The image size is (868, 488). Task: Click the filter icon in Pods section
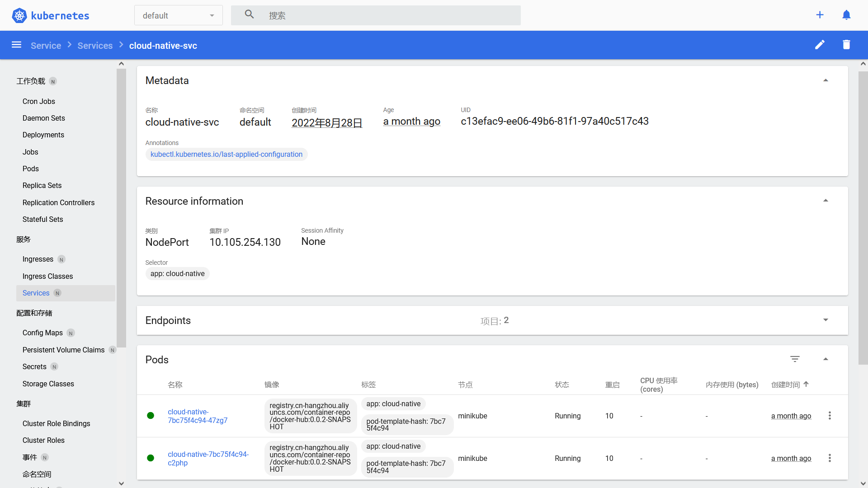click(795, 359)
